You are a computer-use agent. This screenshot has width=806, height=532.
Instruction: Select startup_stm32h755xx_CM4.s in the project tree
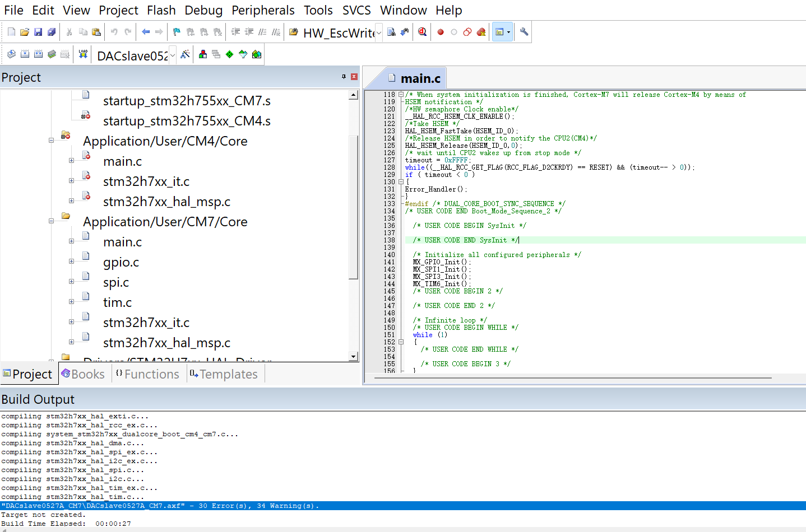pyautogui.click(x=187, y=121)
